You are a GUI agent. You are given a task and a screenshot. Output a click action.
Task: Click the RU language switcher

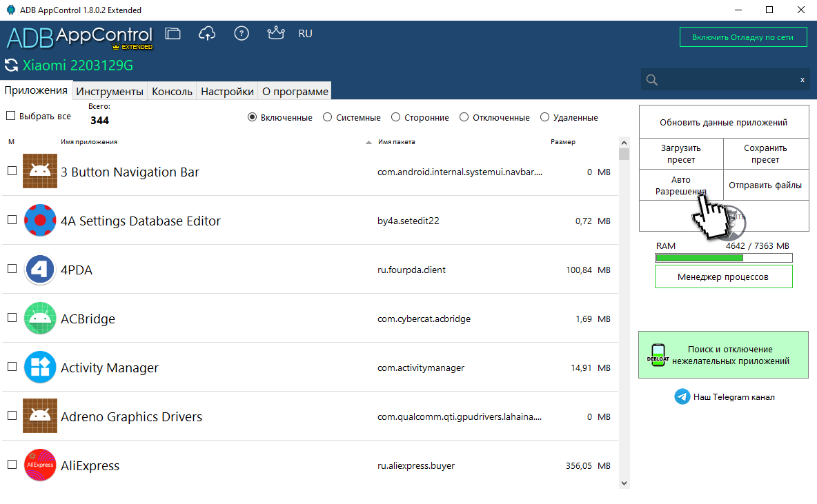coord(305,34)
